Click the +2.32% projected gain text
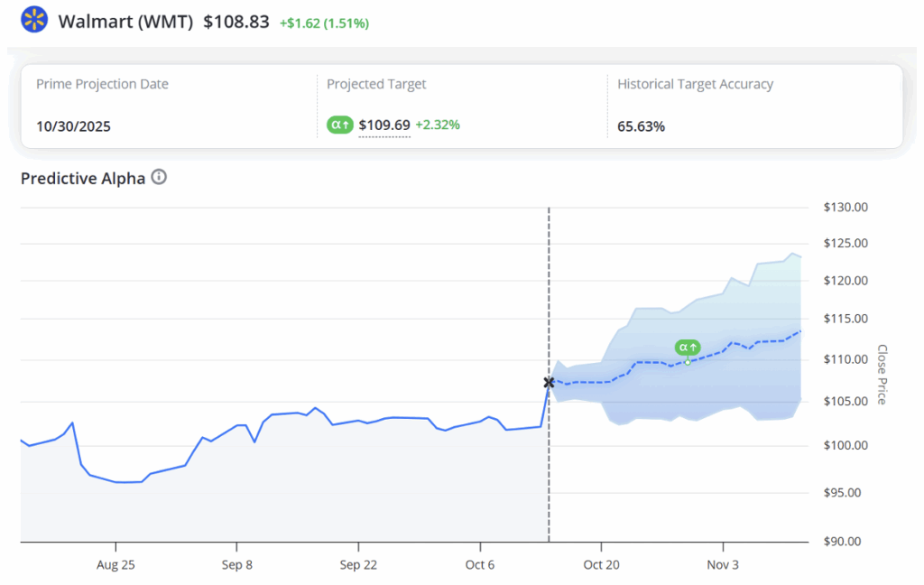This screenshot has width=924, height=585. [438, 125]
